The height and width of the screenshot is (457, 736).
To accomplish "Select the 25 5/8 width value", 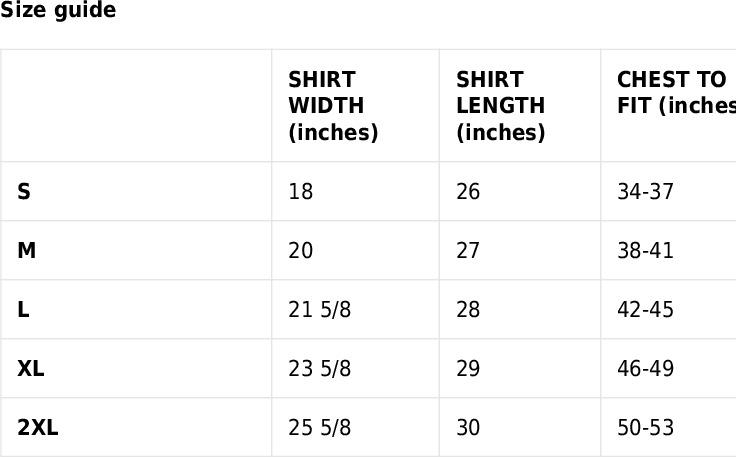I will (319, 428).
